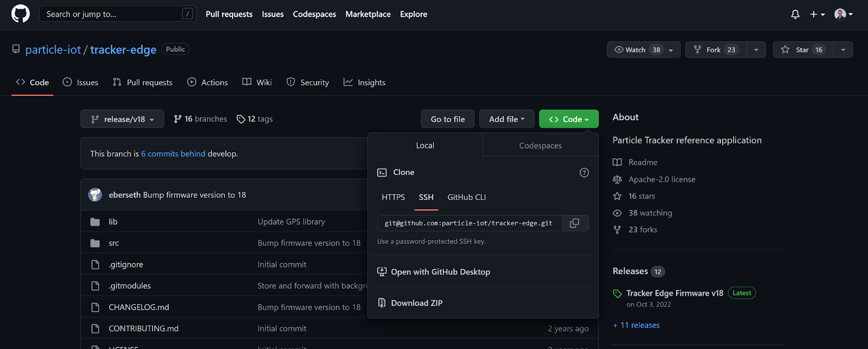Open Codespaces in top navigation
The height and width of the screenshot is (349, 868).
[x=314, y=14]
